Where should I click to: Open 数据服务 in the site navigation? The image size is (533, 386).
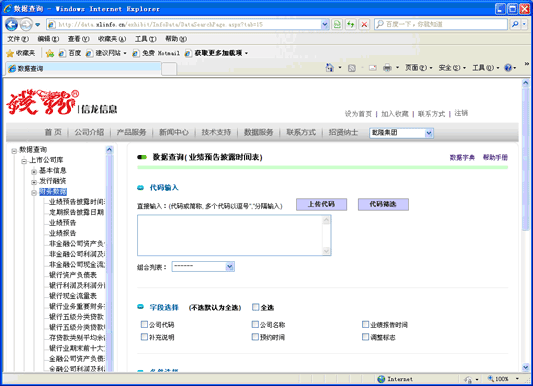pyautogui.click(x=258, y=132)
